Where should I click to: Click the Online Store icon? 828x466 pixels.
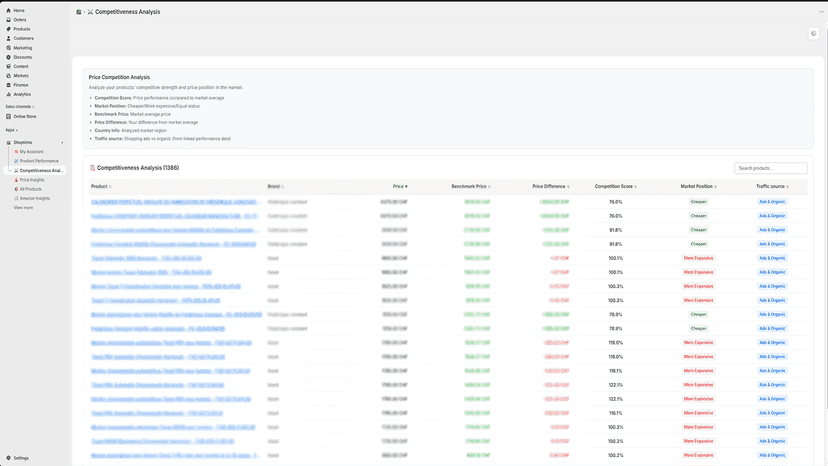[8, 116]
